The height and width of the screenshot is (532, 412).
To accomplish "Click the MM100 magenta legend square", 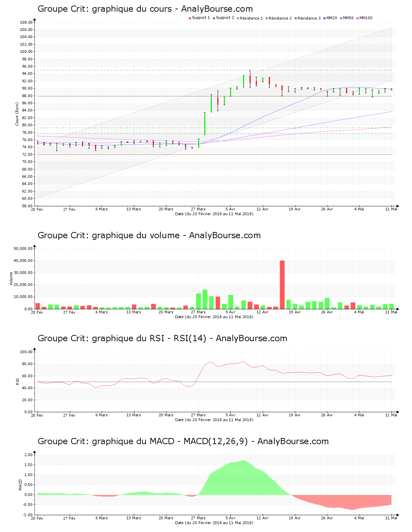I will tap(357, 18).
